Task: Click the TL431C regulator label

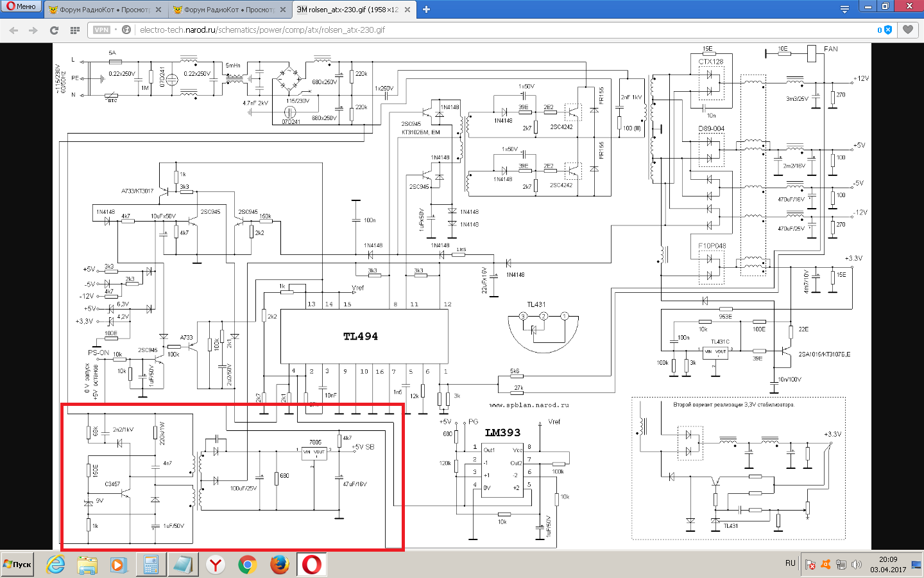Action: click(x=720, y=342)
